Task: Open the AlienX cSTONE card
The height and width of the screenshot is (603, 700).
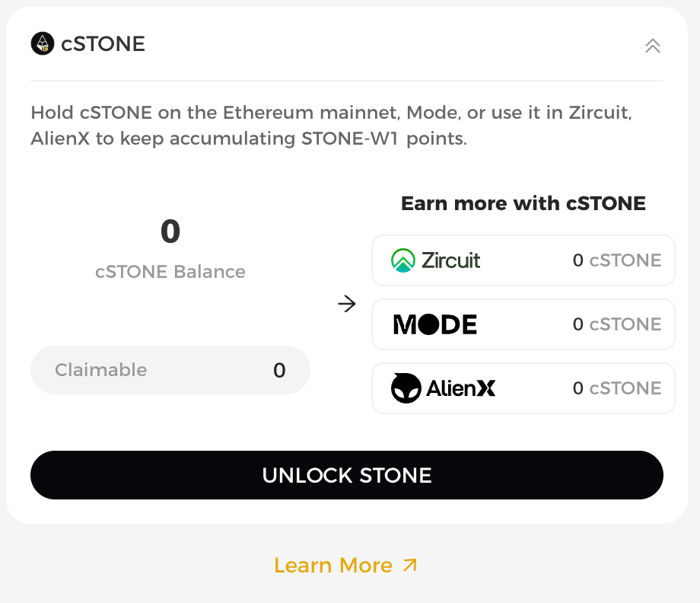Action: coord(523,388)
